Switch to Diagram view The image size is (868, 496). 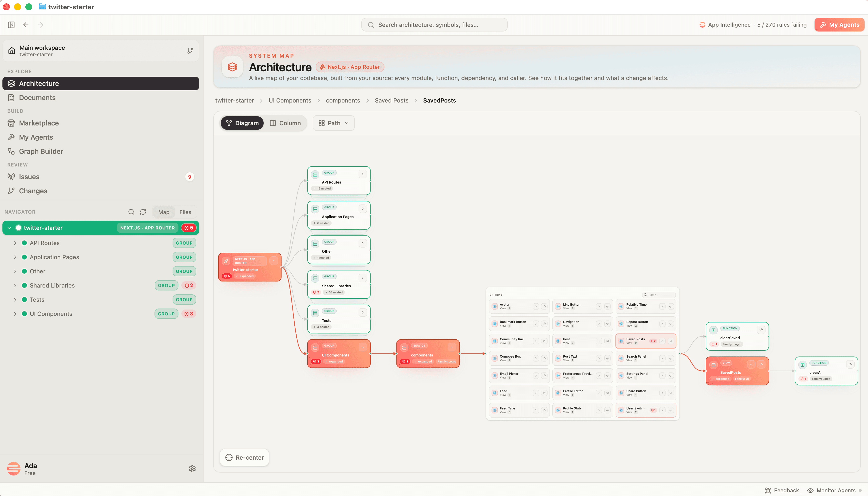tap(242, 123)
